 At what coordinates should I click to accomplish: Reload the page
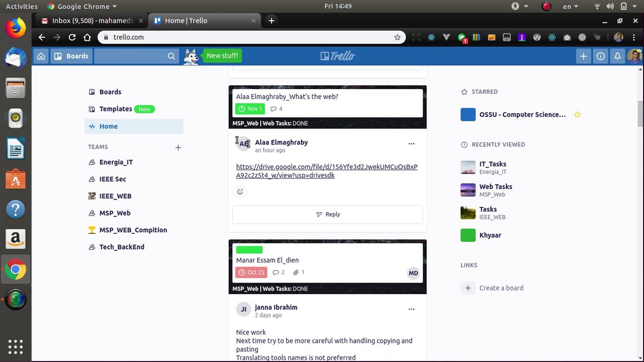tap(72, 37)
